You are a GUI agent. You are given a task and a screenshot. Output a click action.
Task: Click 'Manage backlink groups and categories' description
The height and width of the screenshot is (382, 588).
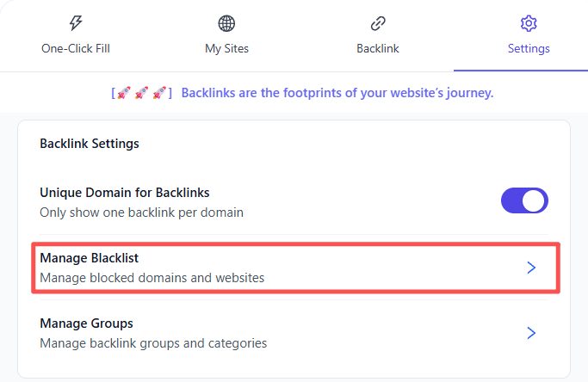[153, 343]
